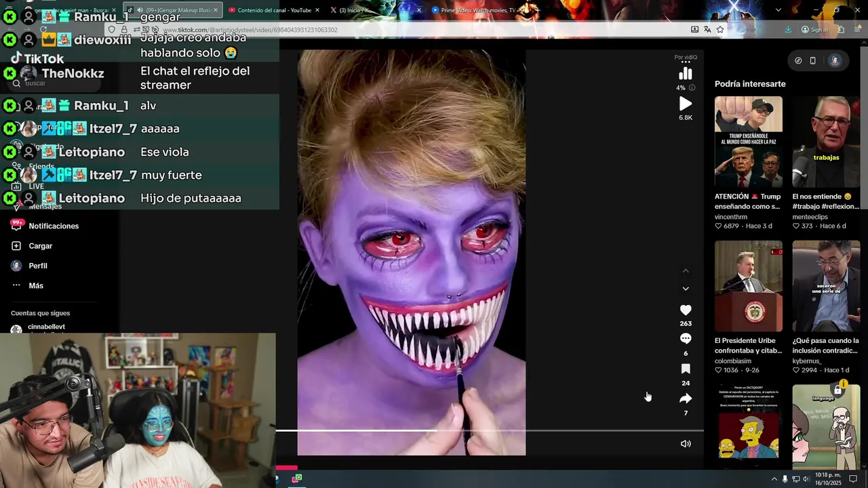Go to next video with down chevron
Viewport: 868px width, 488px height.
click(686, 289)
